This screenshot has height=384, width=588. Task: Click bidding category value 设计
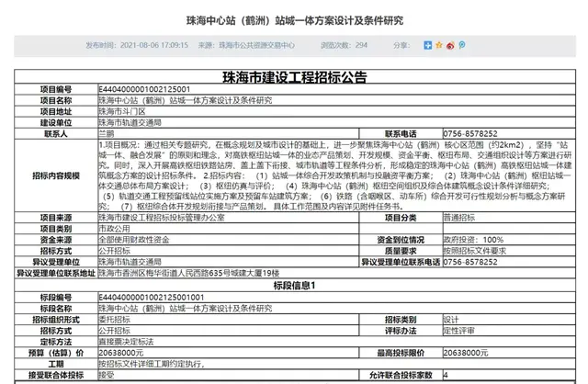[451, 320]
